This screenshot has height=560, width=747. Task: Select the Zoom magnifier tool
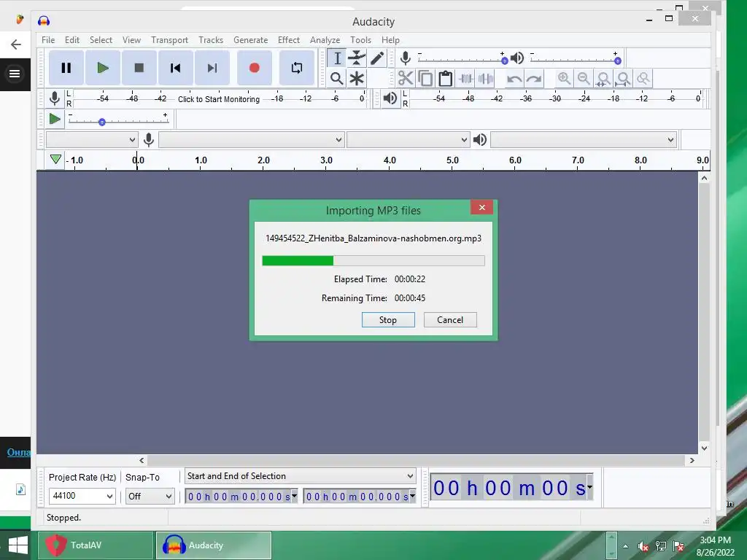[x=337, y=78]
